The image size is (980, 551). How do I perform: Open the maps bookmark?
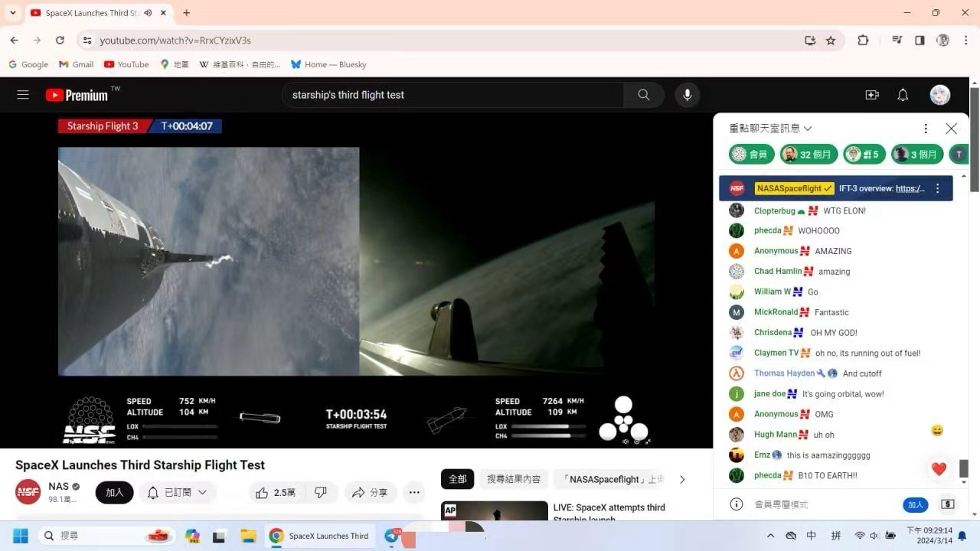(x=175, y=64)
